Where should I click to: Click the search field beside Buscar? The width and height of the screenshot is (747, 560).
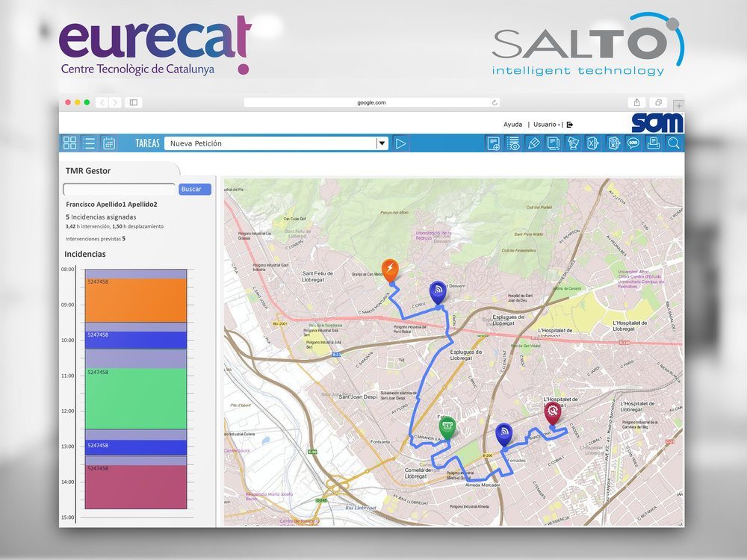[120, 190]
